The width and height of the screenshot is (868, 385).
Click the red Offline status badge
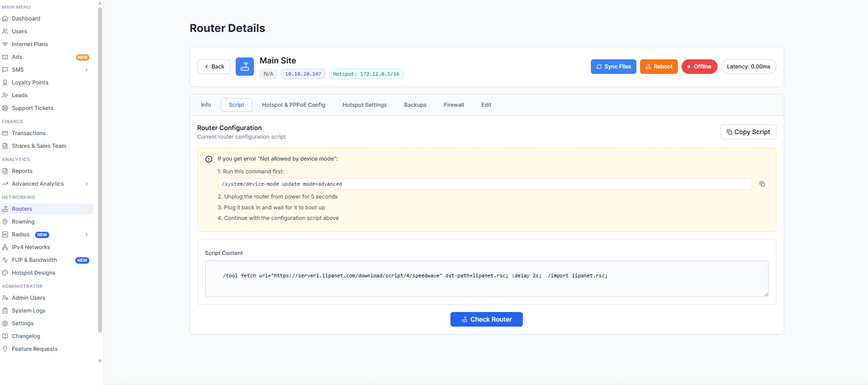click(699, 67)
